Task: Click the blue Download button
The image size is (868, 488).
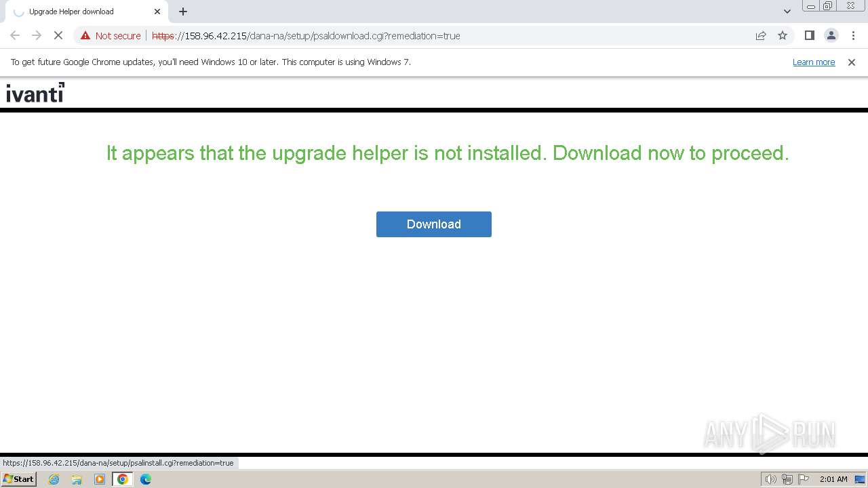Action: coord(434,224)
